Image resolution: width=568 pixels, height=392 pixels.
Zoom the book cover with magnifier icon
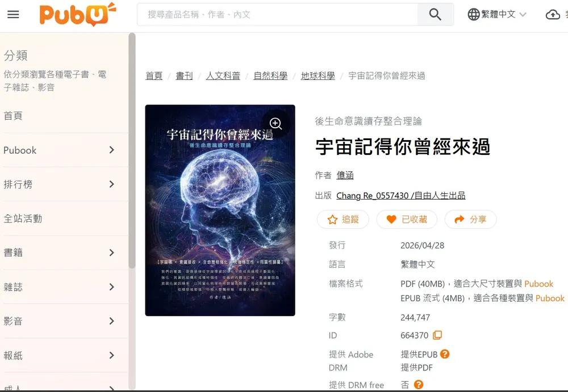(275, 124)
